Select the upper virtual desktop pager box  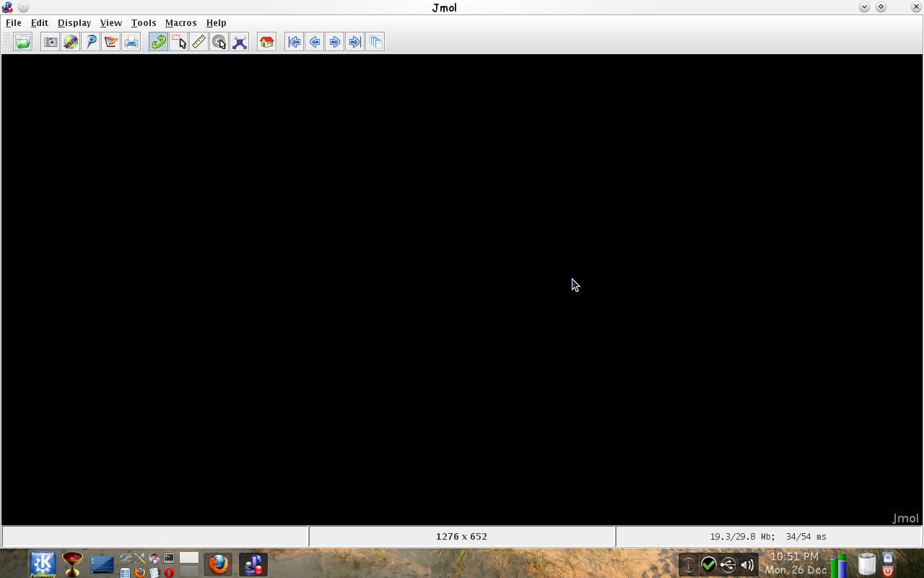coord(189,558)
